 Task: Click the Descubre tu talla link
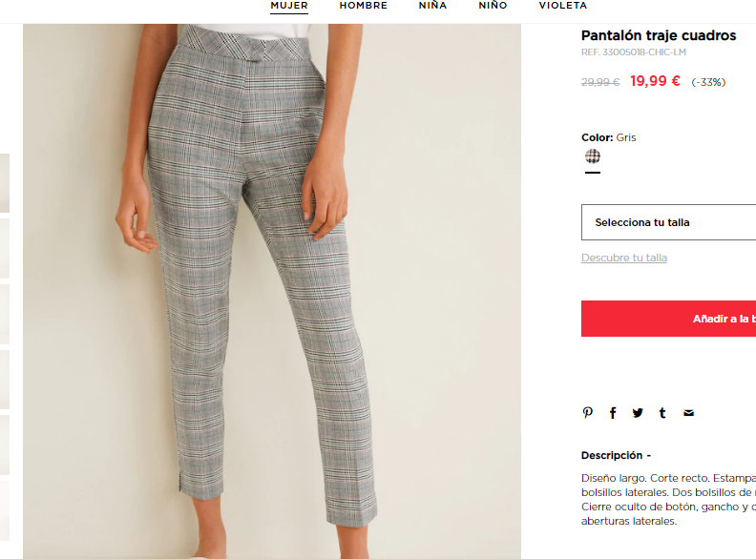[624, 258]
